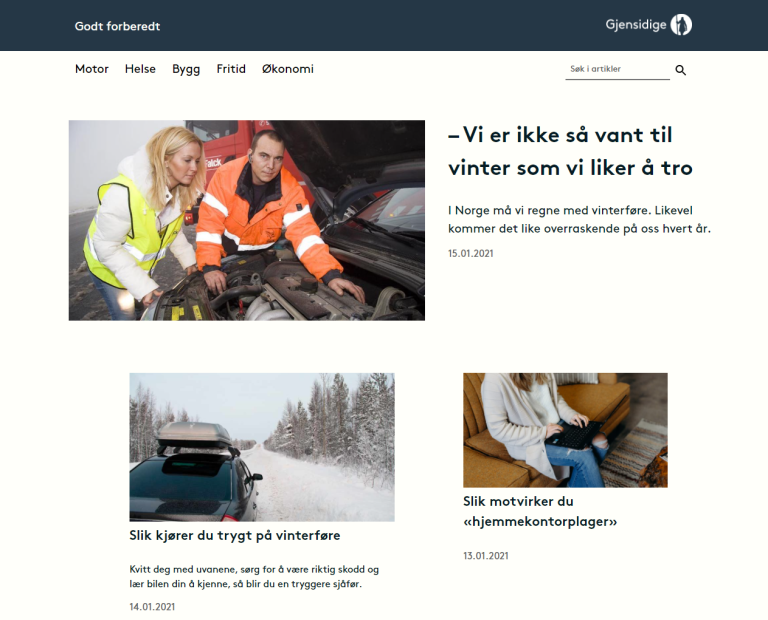Focus the Søk i artikler field
768x620 pixels.
pos(617,70)
